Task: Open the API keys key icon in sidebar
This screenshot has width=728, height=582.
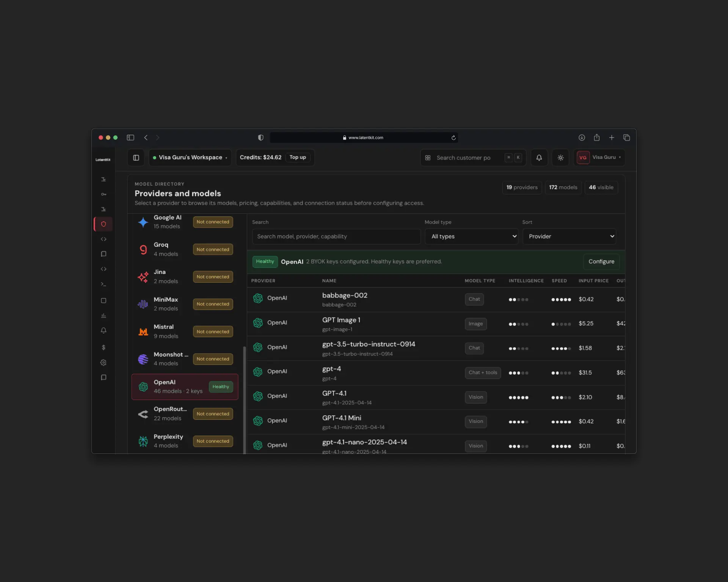Action: pyautogui.click(x=104, y=194)
